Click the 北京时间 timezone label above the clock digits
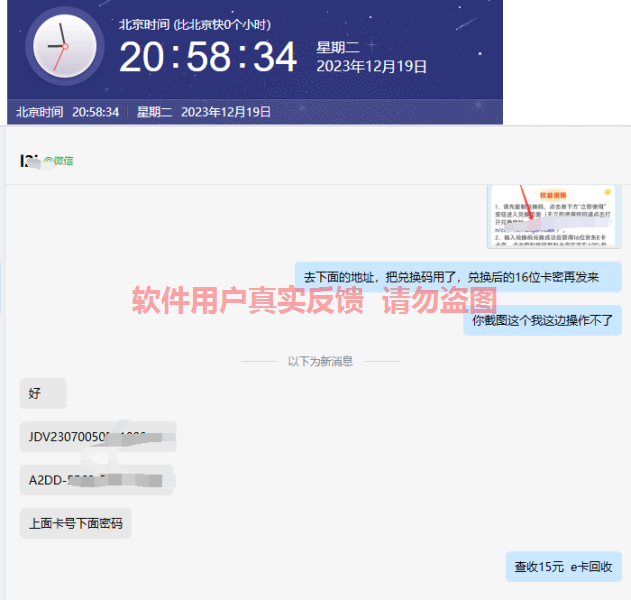631x600 pixels. [x=194, y=24]
